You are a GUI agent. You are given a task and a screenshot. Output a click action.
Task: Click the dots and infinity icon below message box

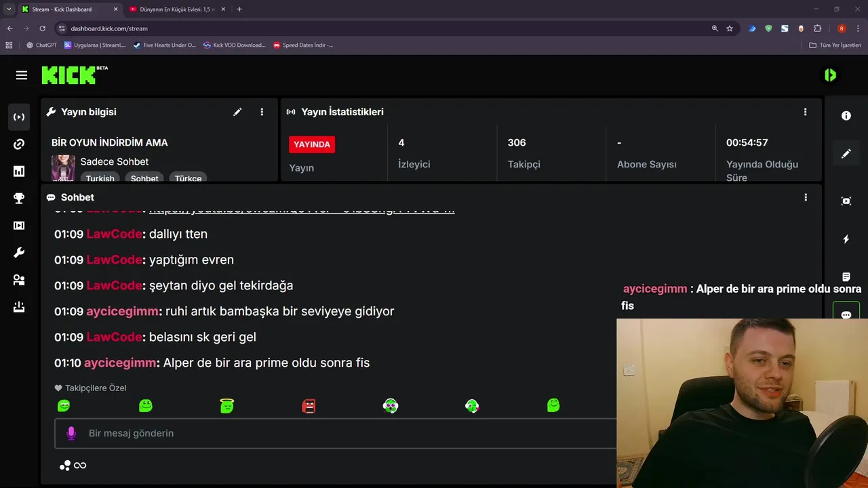(x=73, y=466)
